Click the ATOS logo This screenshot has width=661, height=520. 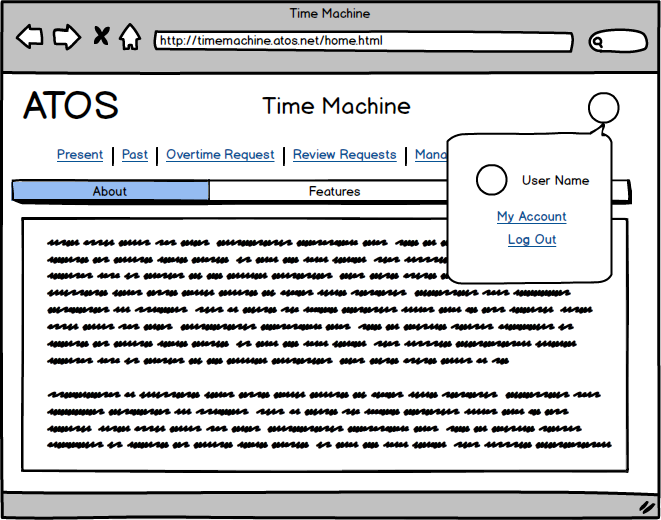70,106
